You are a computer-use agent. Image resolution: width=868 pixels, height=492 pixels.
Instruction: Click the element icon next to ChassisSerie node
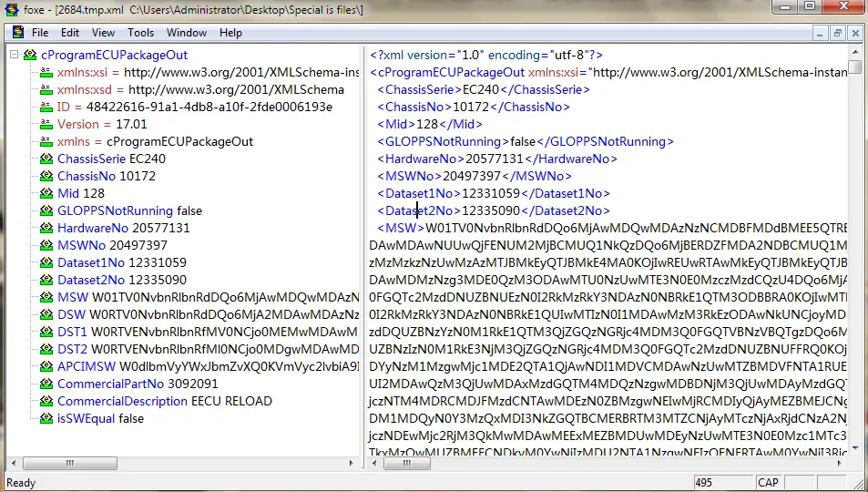[46, 159]
